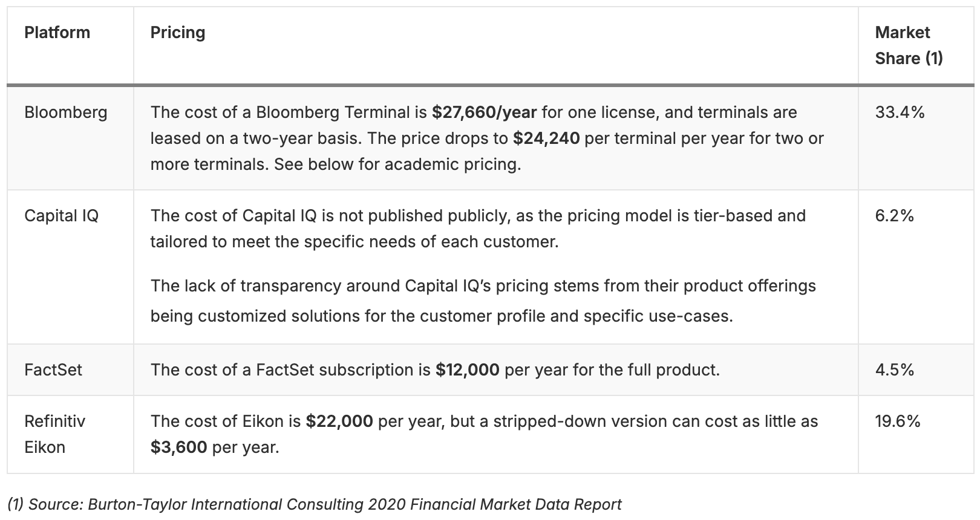Click the Pricing column header

(x=177, y=33)
